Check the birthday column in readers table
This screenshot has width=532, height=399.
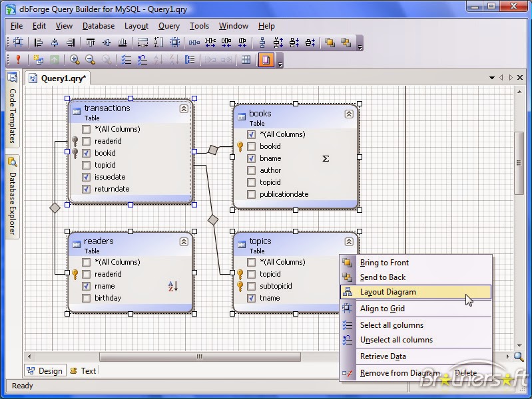pos(86,298)
